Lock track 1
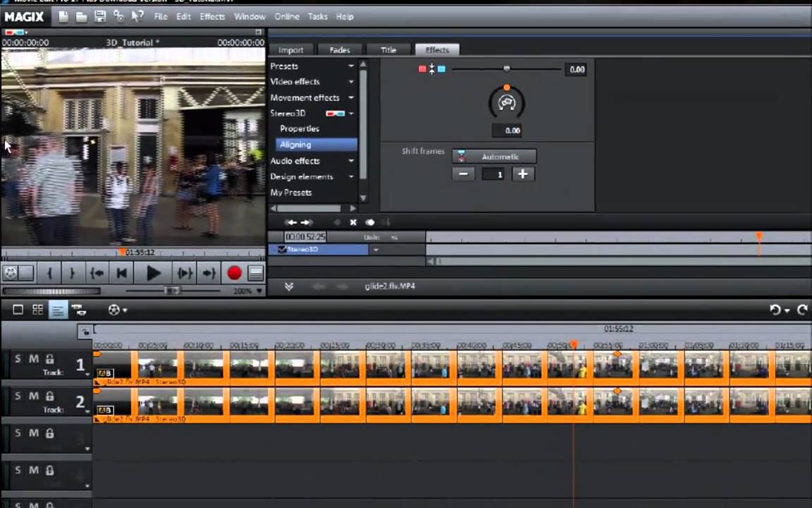Viewport: 812px width, 508px height. (x=50, y=358)
